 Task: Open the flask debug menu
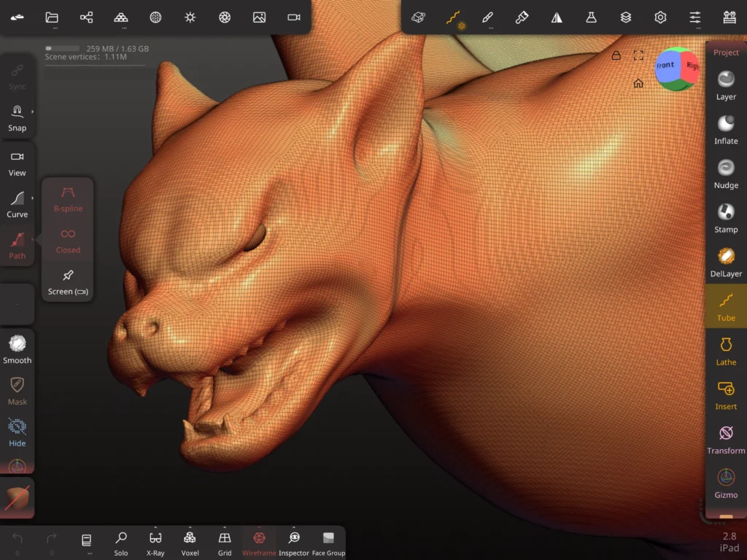pos(591,17)
